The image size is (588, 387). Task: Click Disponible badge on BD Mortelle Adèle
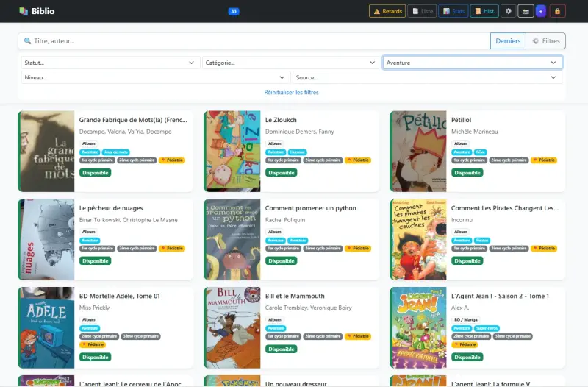coord(96,358)
